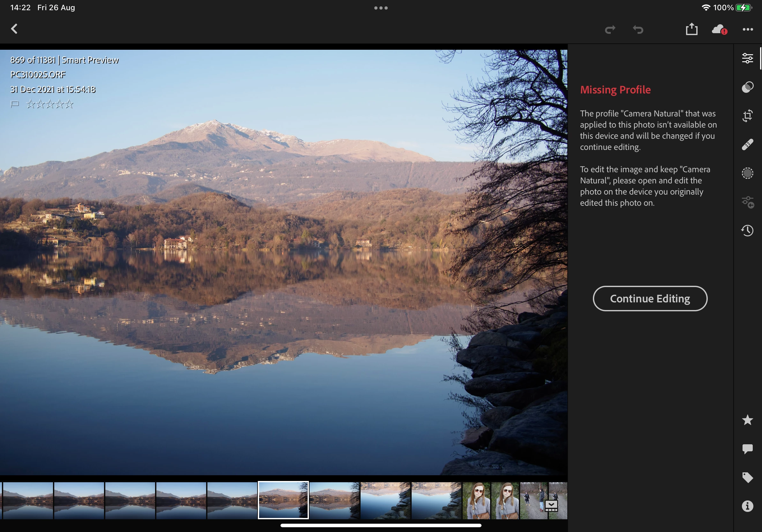The width and height of the screenshot is (762, 532).
Task: Show the photo Info panel
Action: (747, 506)
